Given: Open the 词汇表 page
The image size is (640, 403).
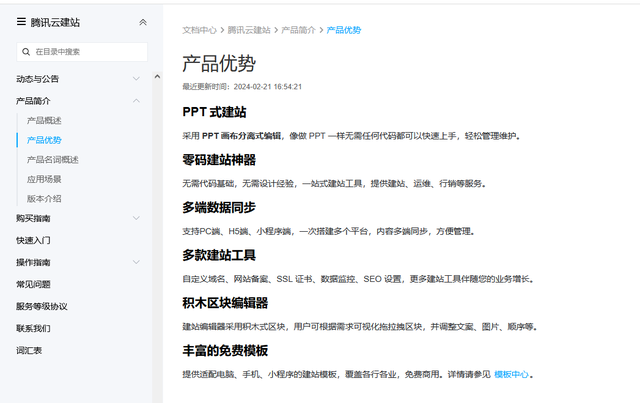Looking at the screenshot, I should tap(29, 350).
